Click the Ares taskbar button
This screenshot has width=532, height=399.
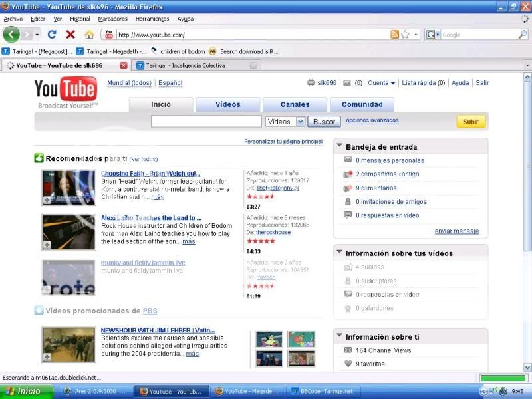[x=94, y=392]
